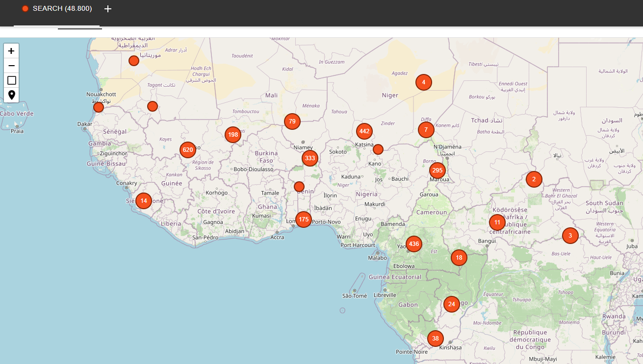Expand the 436 cluster in Cameroon
The width and height of the screenshot is (643, 364).
414,243
